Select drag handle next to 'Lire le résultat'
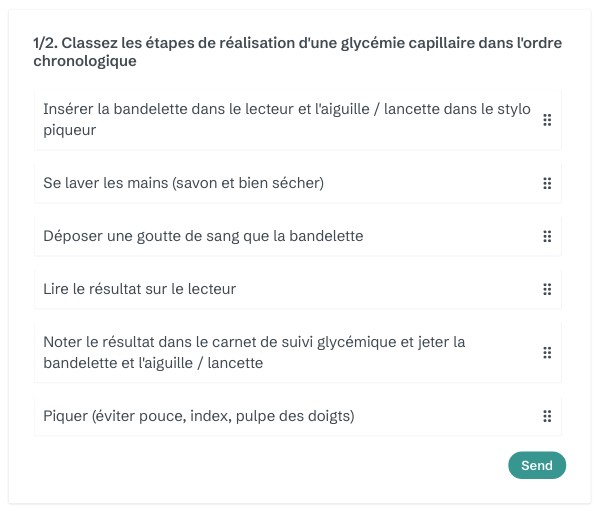This screenshot has height=512, width=600. click(x=547, y=289)
